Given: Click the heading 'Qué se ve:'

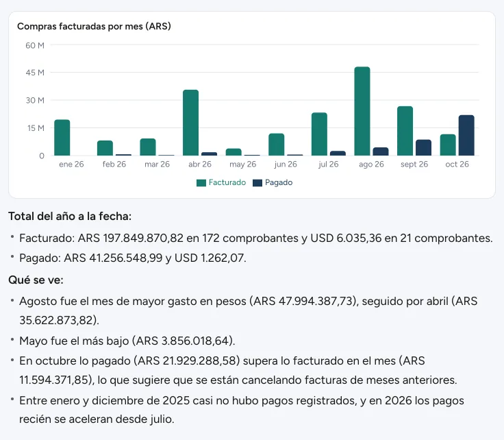Looking at the screenshot, I should point(36,280).
